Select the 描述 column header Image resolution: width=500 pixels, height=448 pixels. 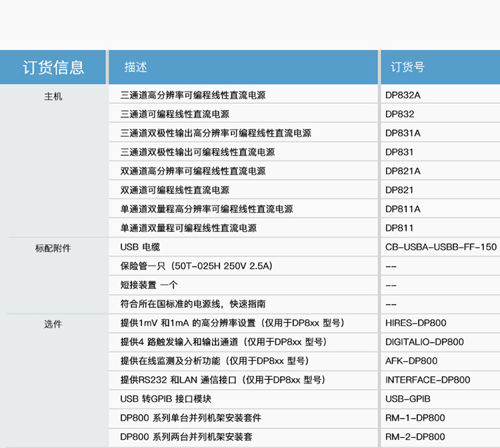pos(135,67)
